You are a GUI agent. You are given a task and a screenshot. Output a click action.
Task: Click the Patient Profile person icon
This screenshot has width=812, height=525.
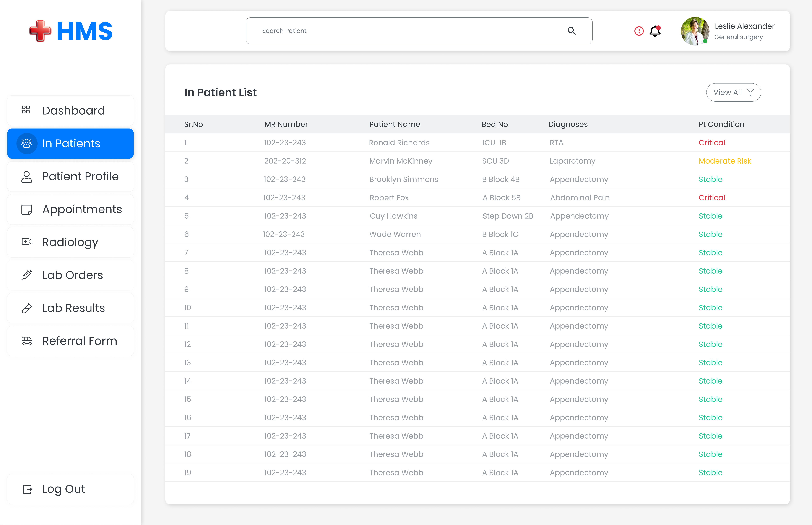coord(26,176)
